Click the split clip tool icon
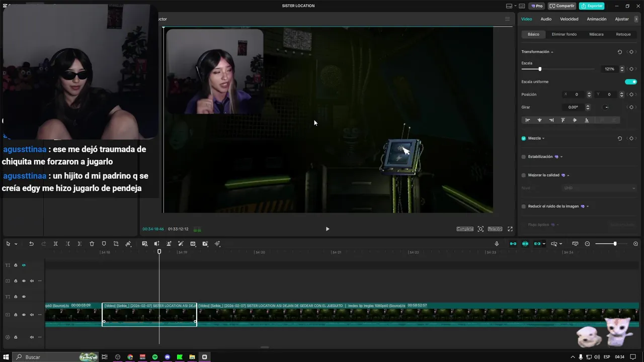This screenshot has width=644, height=362. (x=55, y=244)
